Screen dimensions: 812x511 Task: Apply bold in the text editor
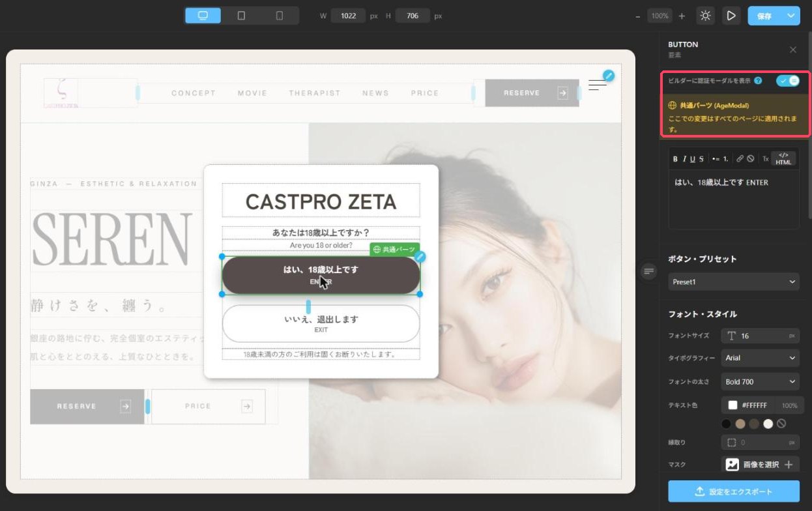pos(675,158)
